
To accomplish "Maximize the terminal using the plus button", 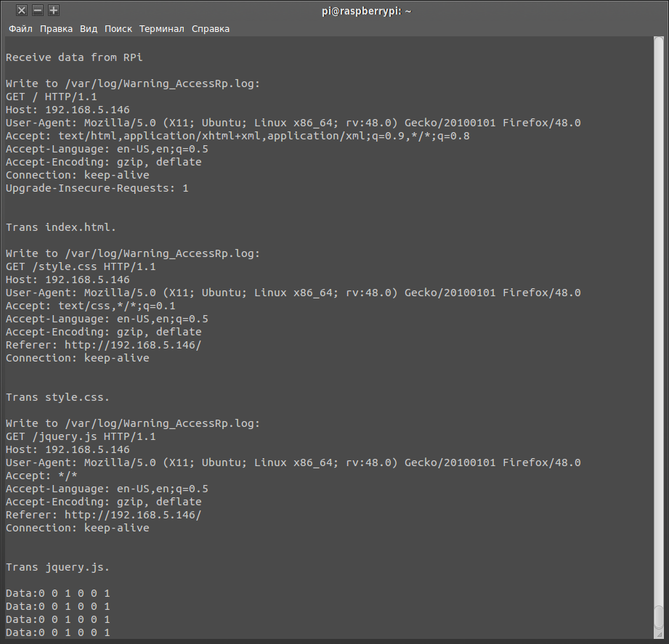I will (x=54, y=10).
